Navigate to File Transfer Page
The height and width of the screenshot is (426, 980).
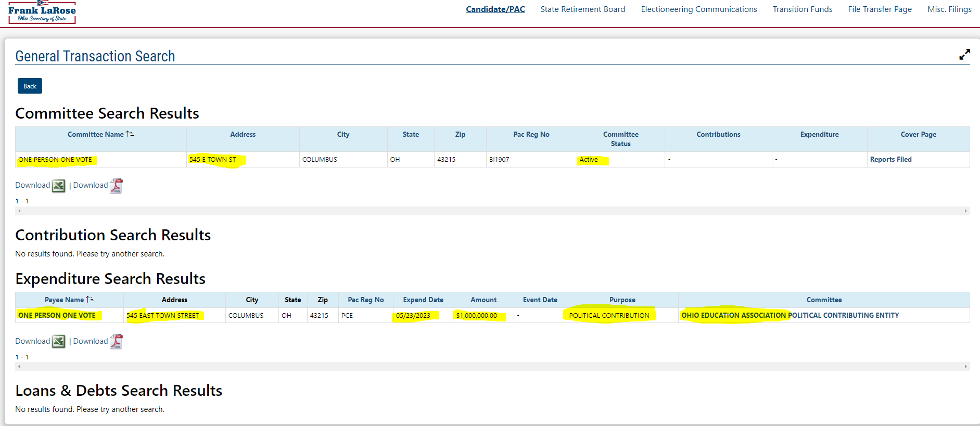point(880,9)
